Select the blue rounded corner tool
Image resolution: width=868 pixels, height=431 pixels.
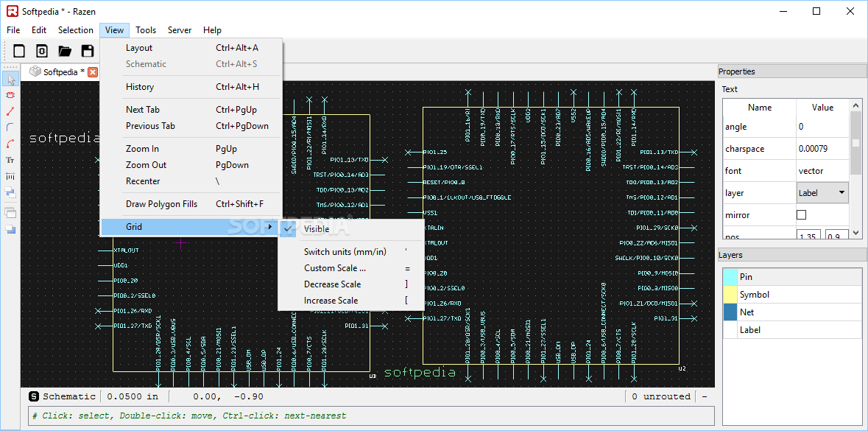coord(10,127)
